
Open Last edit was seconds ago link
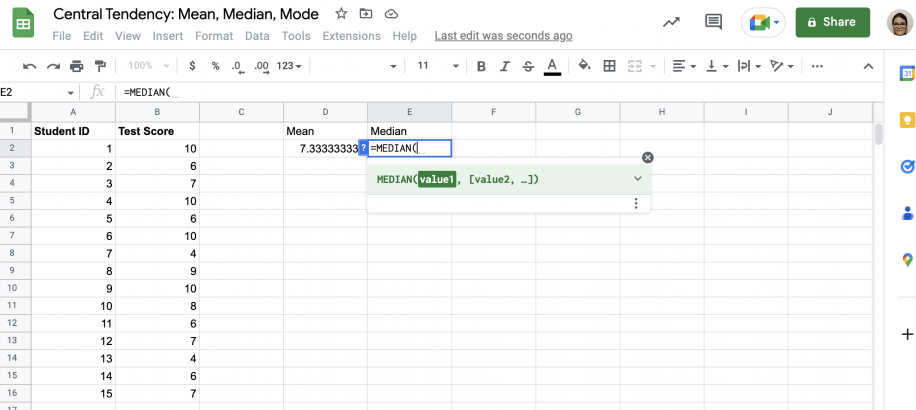pos(503,36)
